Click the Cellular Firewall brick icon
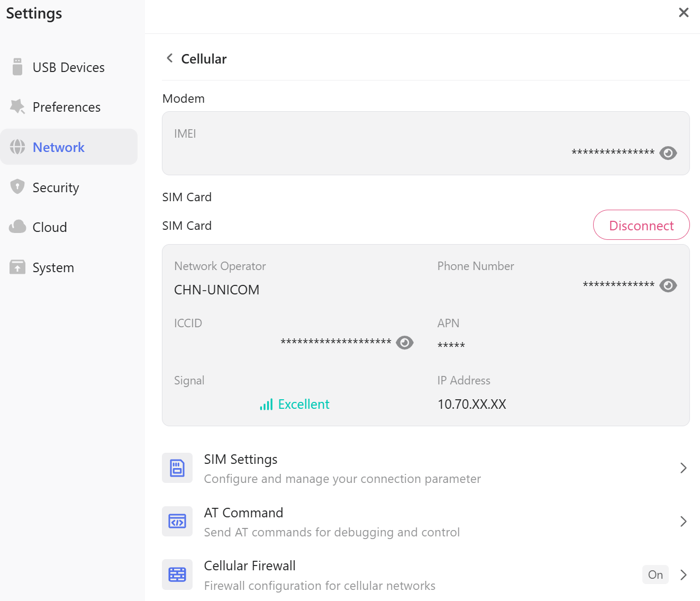Viewport: 700px width, 601px height. [x=177, y=575]
